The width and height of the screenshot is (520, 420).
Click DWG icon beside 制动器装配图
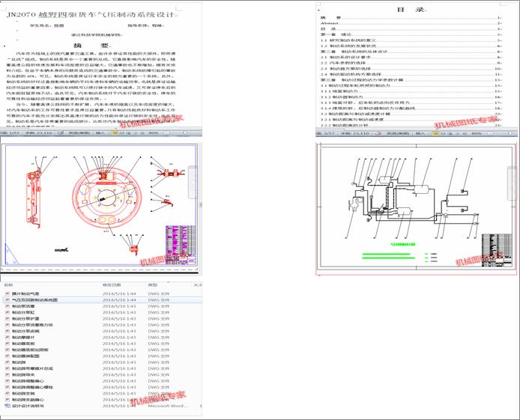[x=7, y=356]
